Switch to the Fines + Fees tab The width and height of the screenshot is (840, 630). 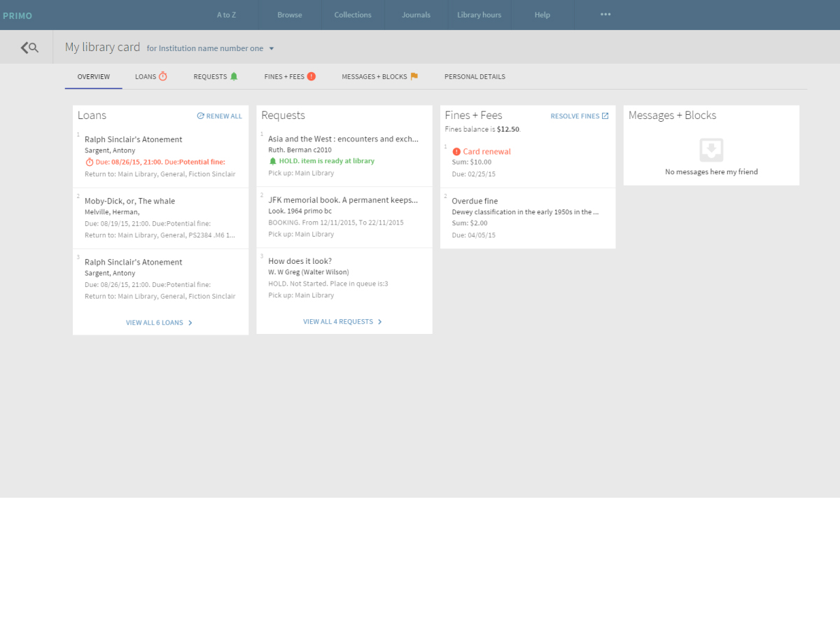point(290,76)
